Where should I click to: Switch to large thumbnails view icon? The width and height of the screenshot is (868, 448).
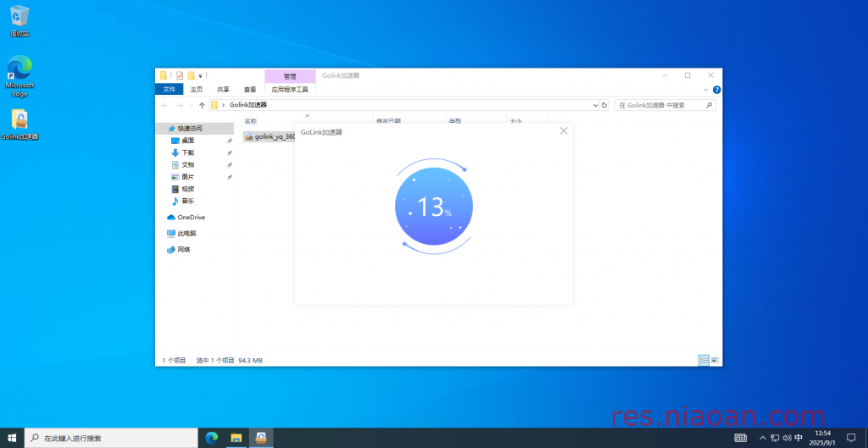pyautogui.click(x=715, y=360)
